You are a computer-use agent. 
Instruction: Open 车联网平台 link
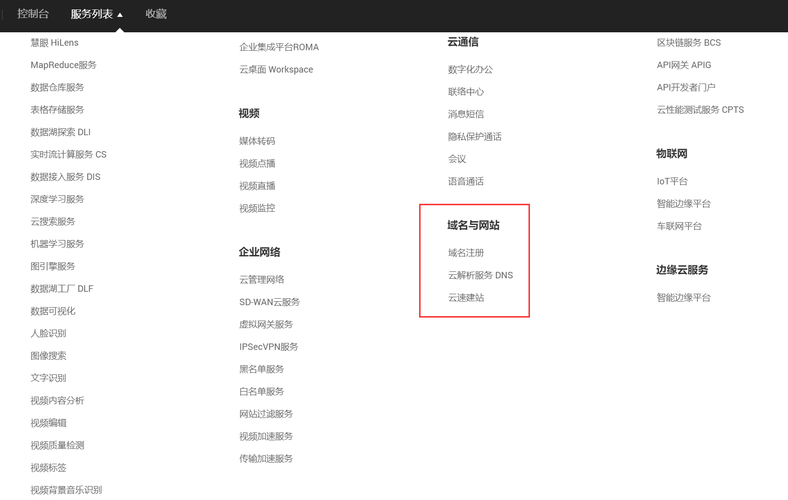pyautogui.click(x=679, y=226)
